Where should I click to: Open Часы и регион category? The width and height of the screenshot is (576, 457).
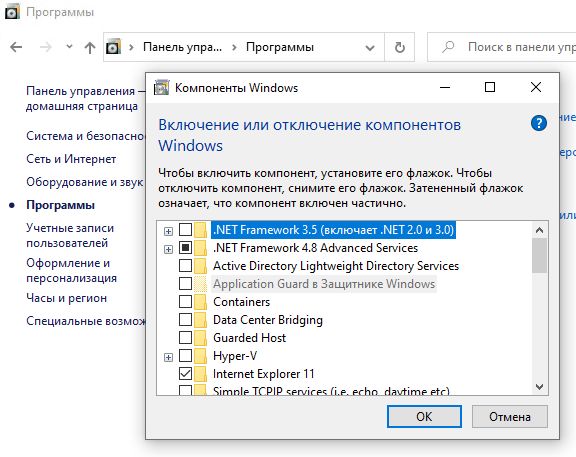66,298
